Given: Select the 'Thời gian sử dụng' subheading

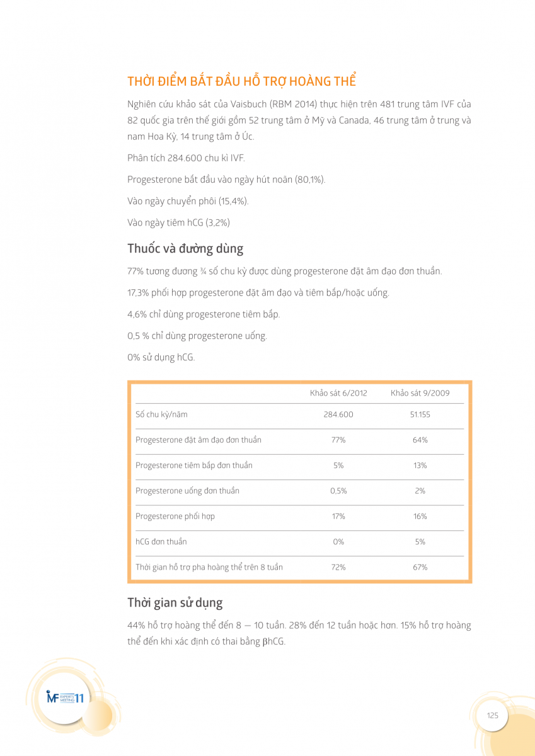Looking at the screenshot, I should (x=175, y=602).
